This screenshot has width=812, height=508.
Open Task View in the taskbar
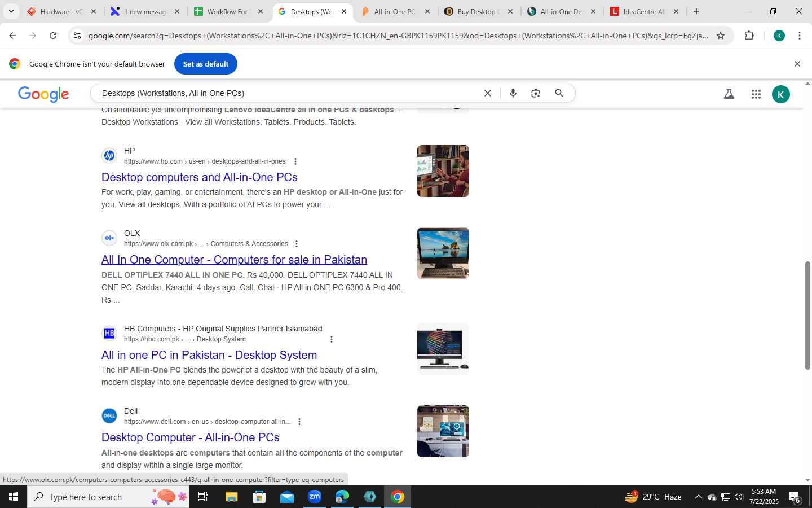coord(203,497)
